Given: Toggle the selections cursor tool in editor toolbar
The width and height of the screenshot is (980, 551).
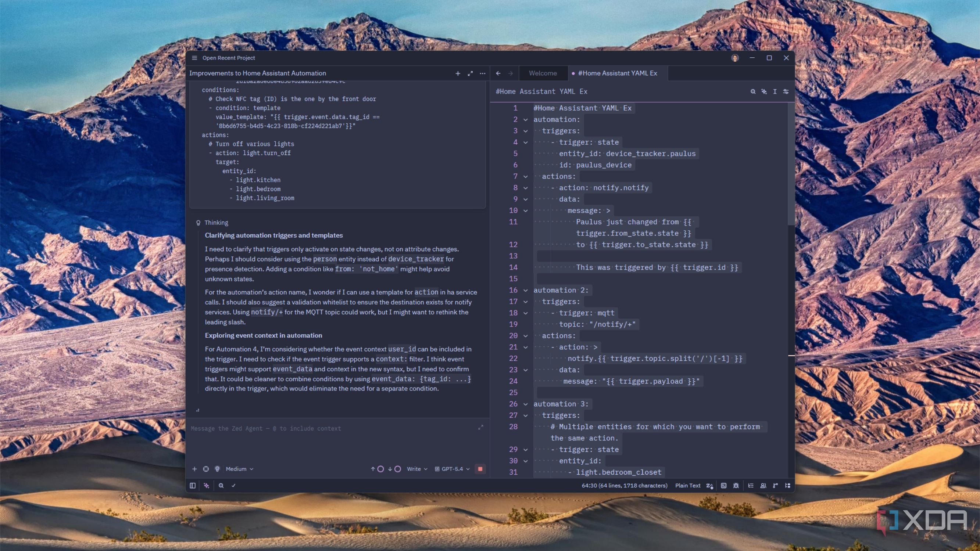Looking at the screenshot, I should pos(775,91).
